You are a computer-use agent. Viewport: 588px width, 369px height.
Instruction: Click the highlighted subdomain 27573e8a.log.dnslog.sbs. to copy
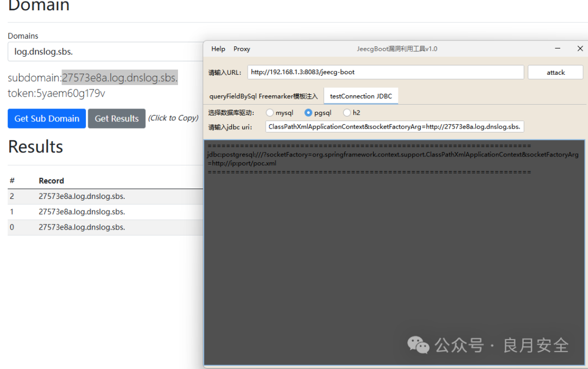[120, 77]
